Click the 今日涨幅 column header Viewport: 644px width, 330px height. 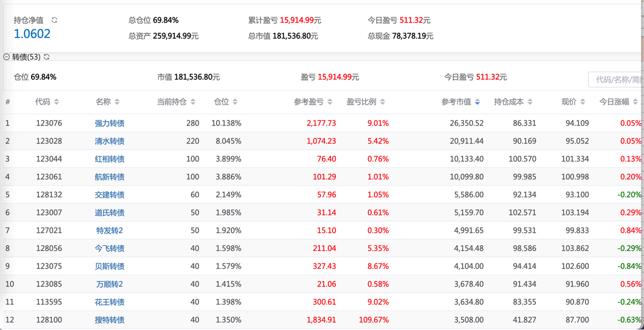[x=614, y=102]
